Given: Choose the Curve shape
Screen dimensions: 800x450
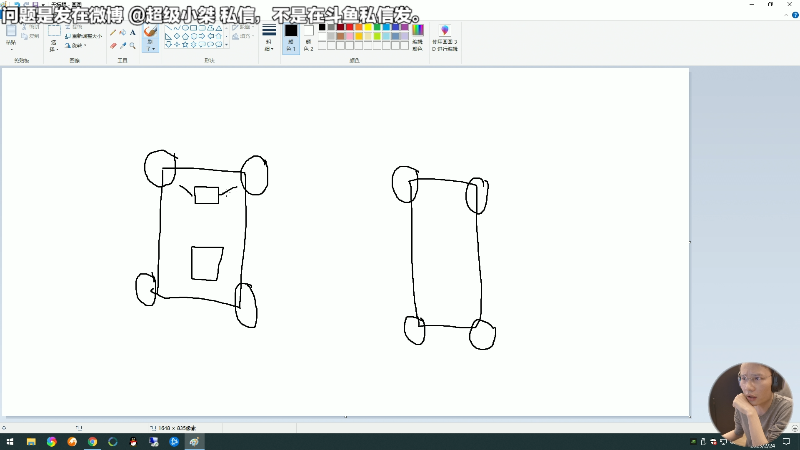Looking at the screenshot, I should coord(177,28).
